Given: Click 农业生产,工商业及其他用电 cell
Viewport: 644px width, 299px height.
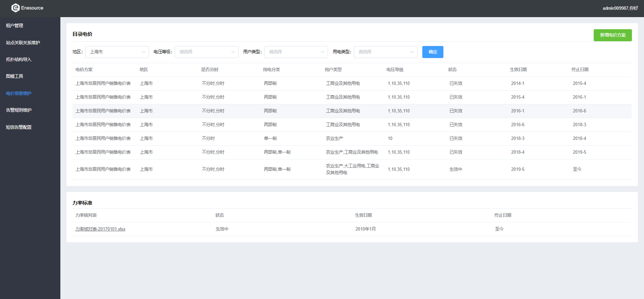Looking at the screenshot, I should tap(352, 152).
